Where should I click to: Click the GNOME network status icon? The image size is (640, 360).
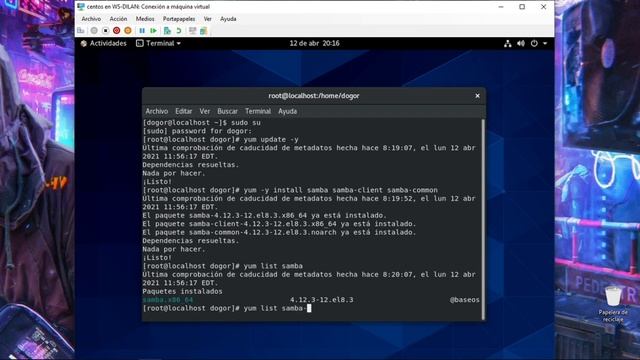507,43
